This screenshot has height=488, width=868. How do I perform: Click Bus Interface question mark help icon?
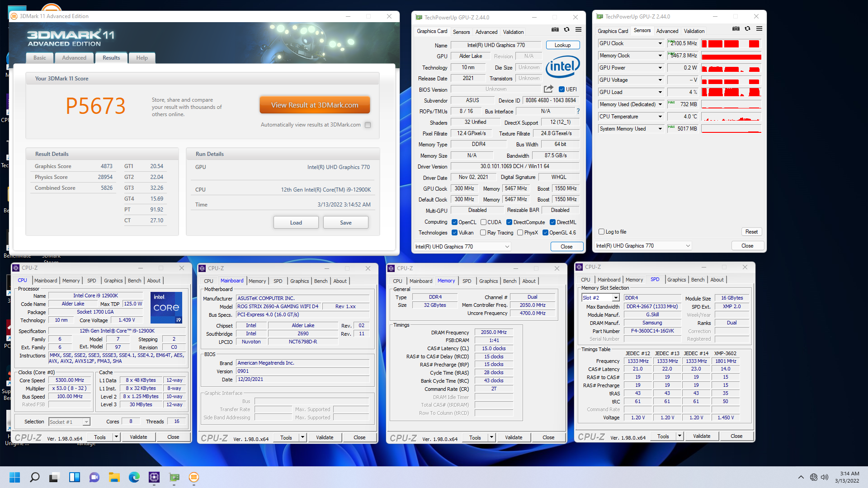tap(578, 111)
